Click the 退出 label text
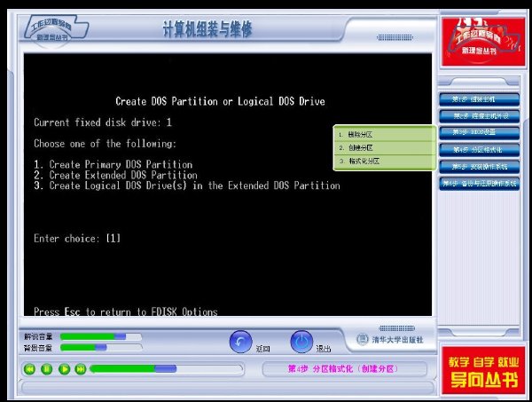 click(324, 349)
